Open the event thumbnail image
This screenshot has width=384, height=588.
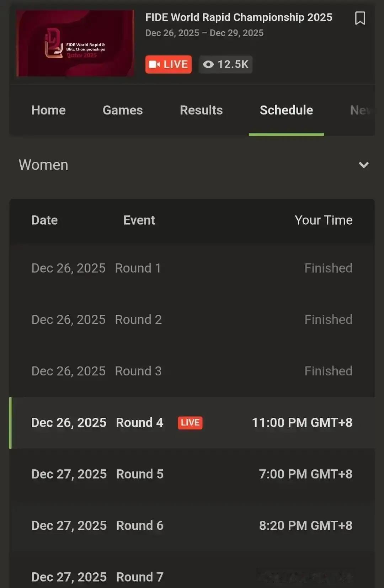(75, 43)
